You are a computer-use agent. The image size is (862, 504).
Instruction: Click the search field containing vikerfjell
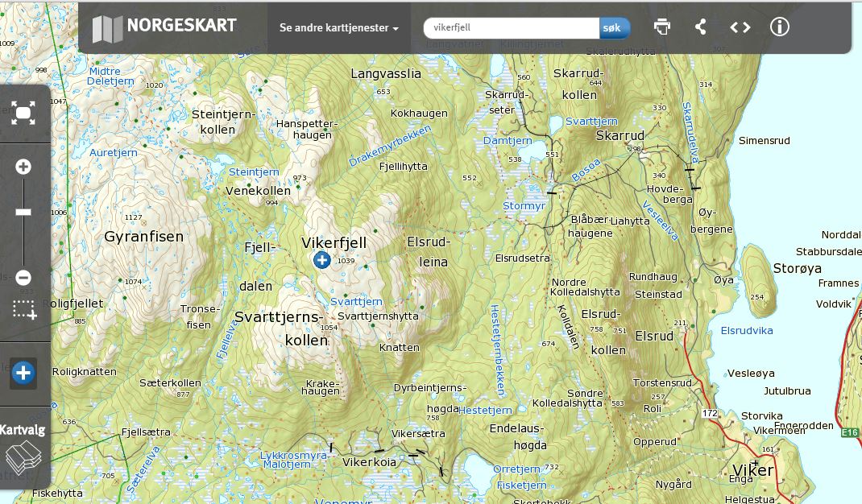[508, 27]
